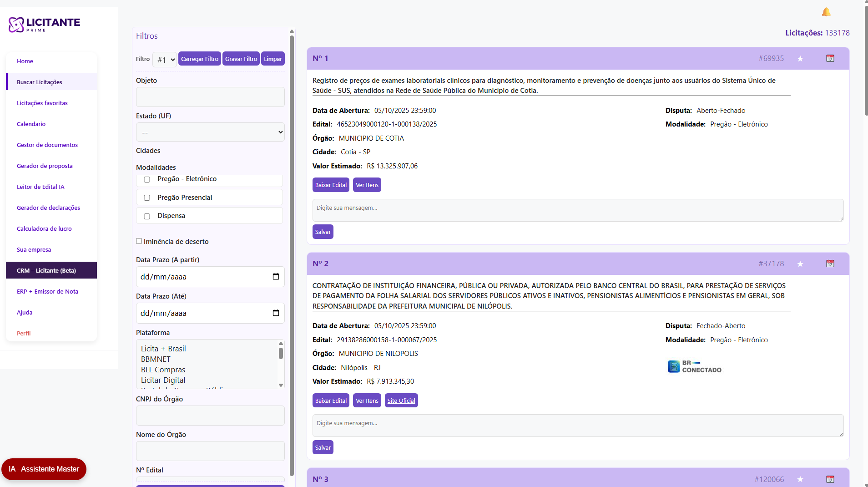Open Licitações favoritas in the sidebar
Image resolution: width=868 pixels, height=487 pixels.
42,103
